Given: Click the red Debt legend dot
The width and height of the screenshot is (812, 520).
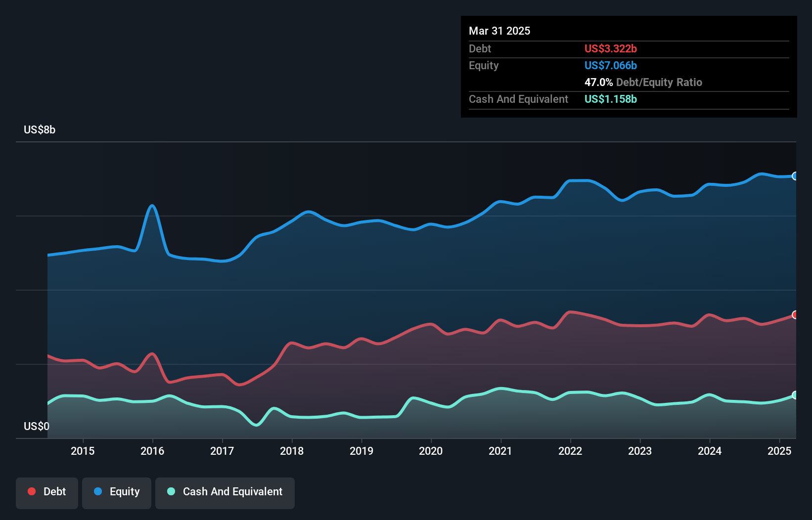Looking at the screenshot, I should coord(32,491).
